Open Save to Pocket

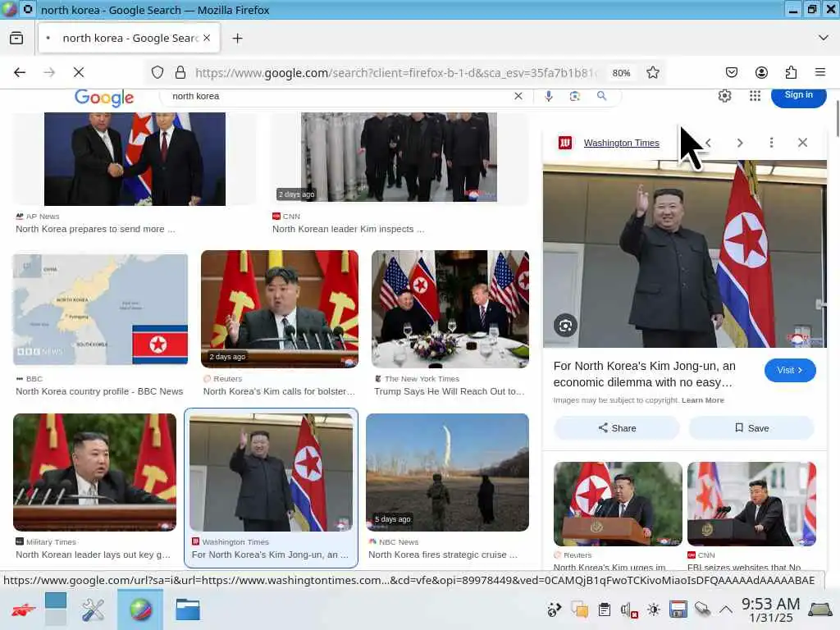tap(731, 72)
